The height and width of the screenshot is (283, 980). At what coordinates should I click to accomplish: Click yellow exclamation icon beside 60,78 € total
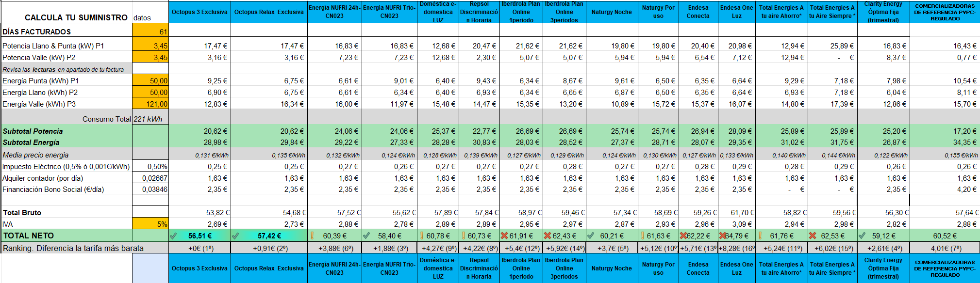422,236
